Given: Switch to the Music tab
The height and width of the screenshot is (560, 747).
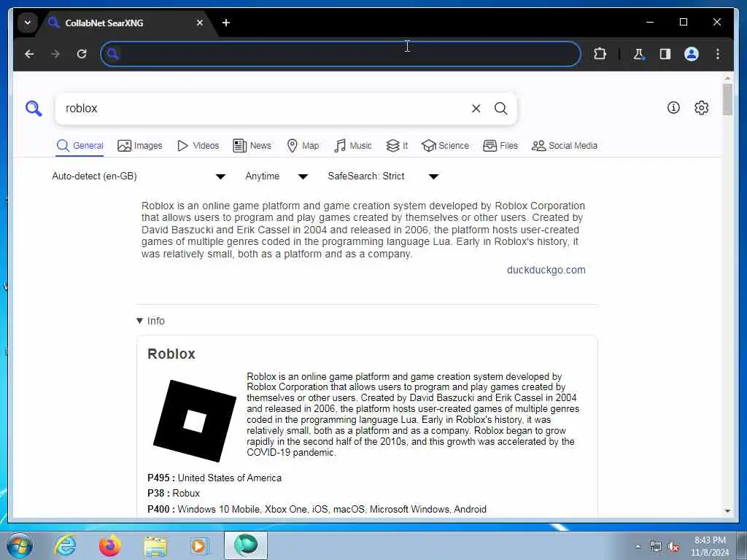Looking at the screenshot, I should point(353,146).
